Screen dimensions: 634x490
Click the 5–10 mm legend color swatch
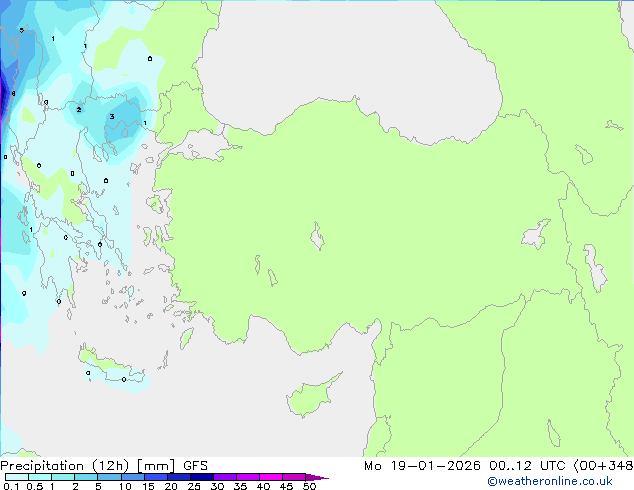(x=109, y=477)
